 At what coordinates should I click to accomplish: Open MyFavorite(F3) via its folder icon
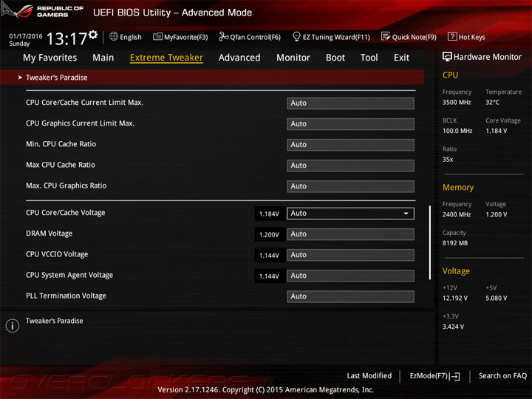157,36
